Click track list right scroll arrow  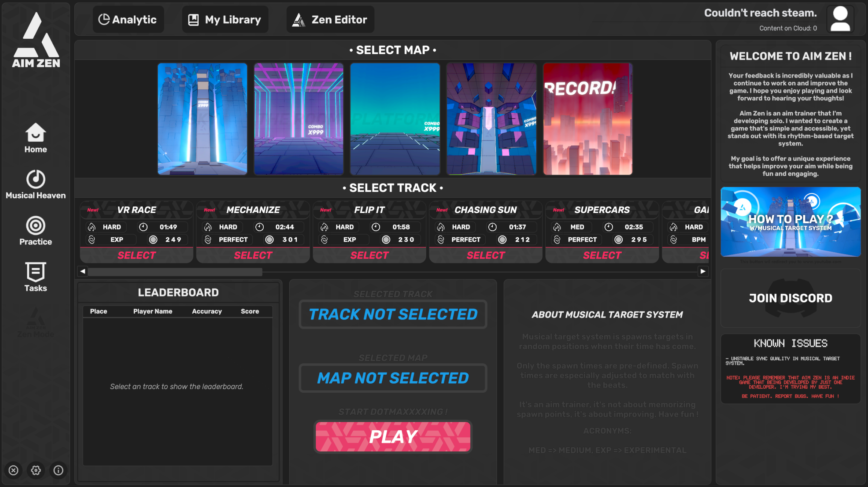click(x=703, y=271)
